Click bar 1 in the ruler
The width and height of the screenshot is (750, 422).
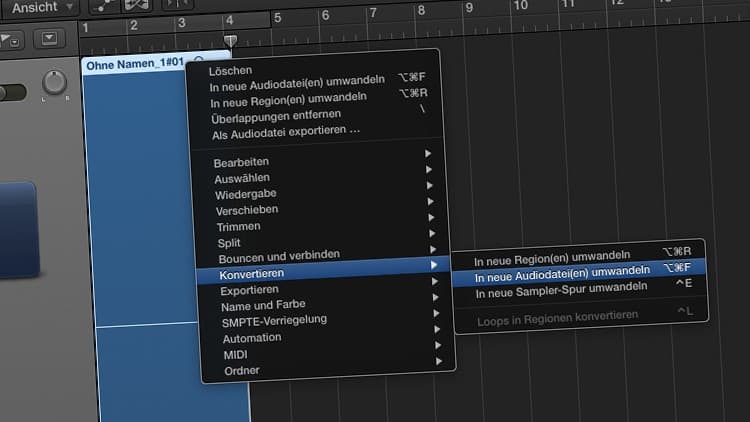tap(85, 28)
